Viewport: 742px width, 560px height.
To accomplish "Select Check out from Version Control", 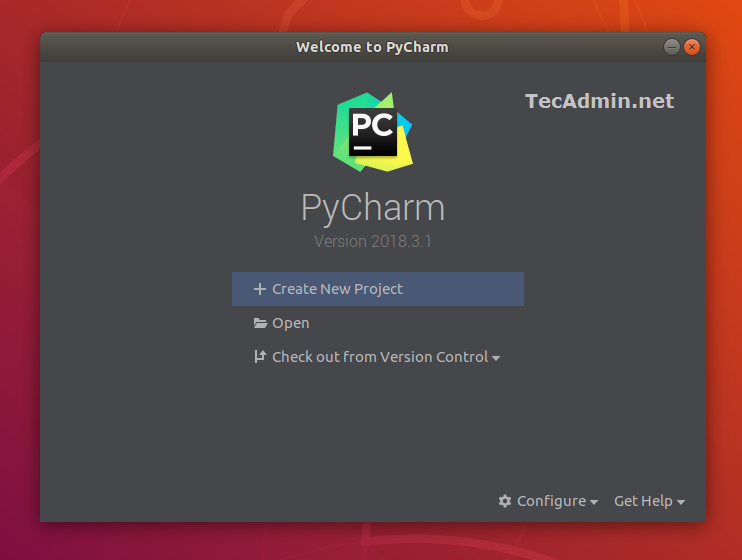I will pos(377,356).
